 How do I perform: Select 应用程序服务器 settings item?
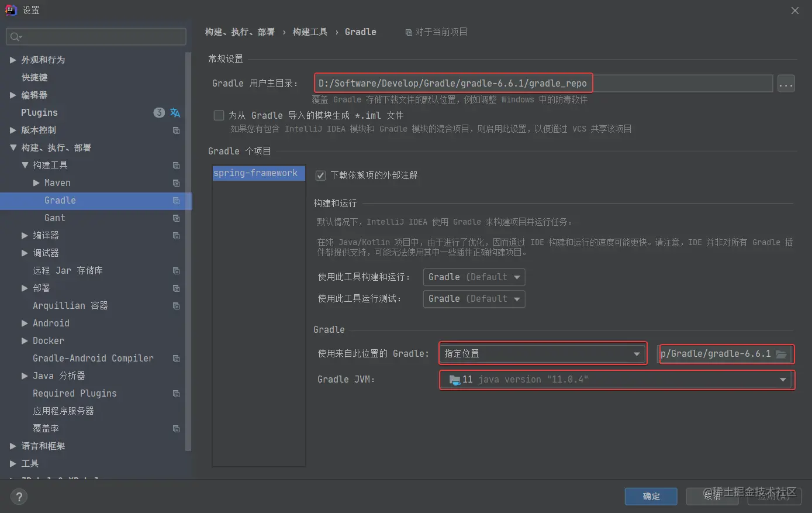pos(63,411)
